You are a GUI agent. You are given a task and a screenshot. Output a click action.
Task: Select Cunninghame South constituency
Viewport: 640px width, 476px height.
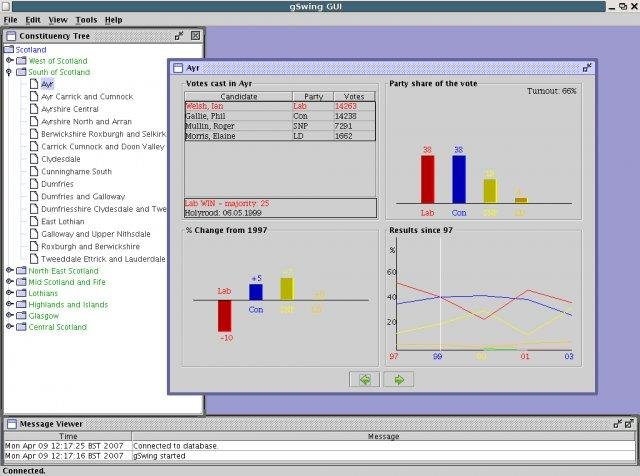76,171
